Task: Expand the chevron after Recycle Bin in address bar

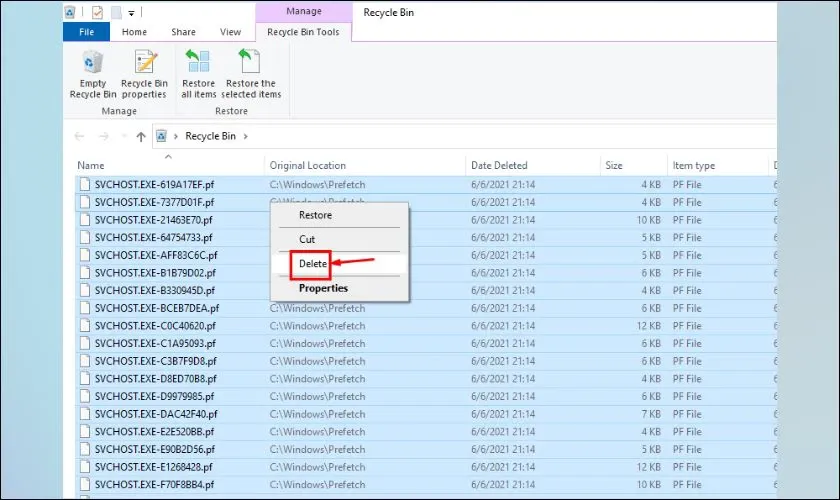Action: [x=244, y=136]
